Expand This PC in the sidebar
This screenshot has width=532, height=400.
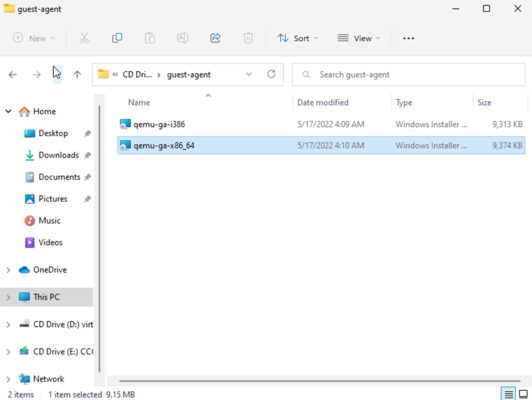click(x=8, y=297)
